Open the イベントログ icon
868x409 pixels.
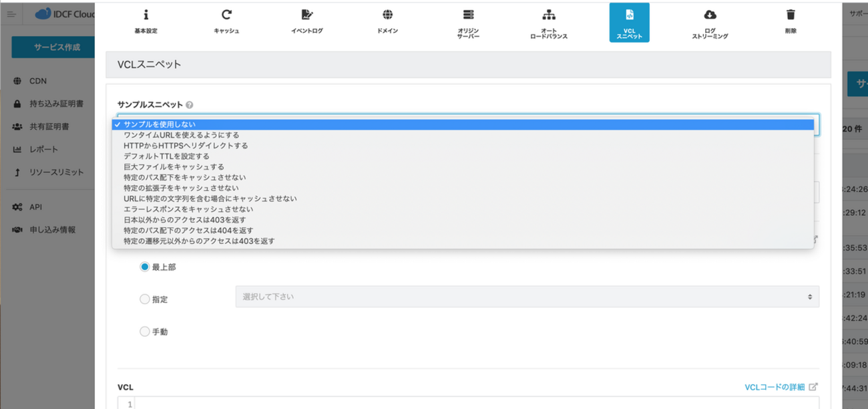[306, 15]
